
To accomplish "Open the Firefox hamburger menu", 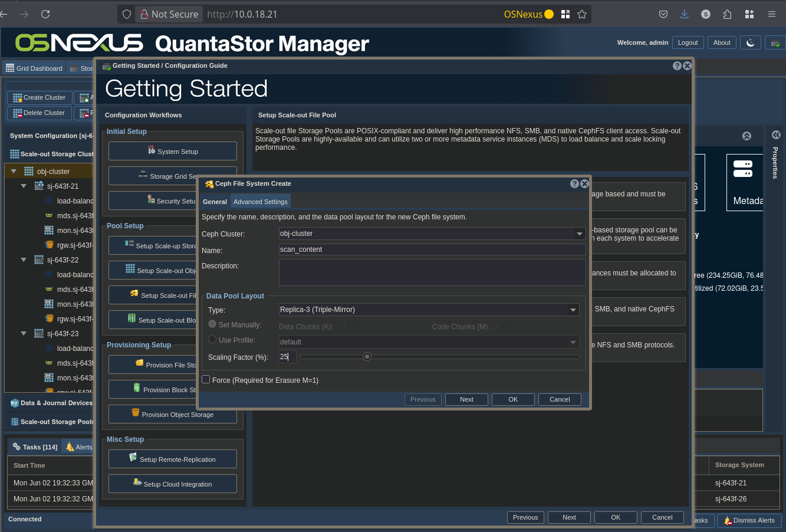I will (x=771, y=14).
